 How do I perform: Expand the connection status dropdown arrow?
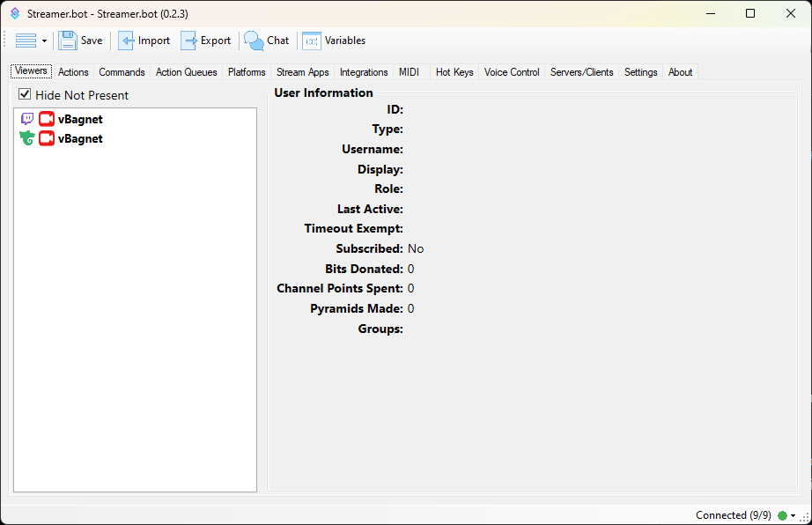click(x=793, y=515)
